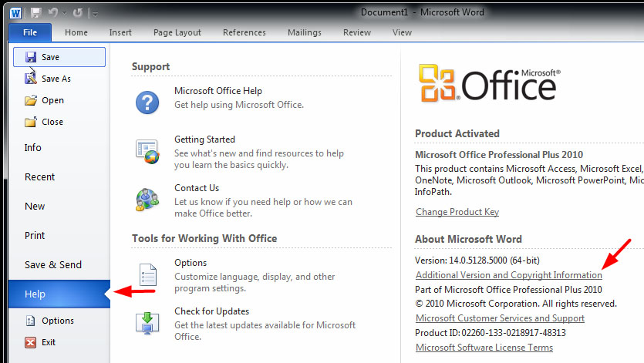Click the Close folder icon in sidebar

[30, 122]
